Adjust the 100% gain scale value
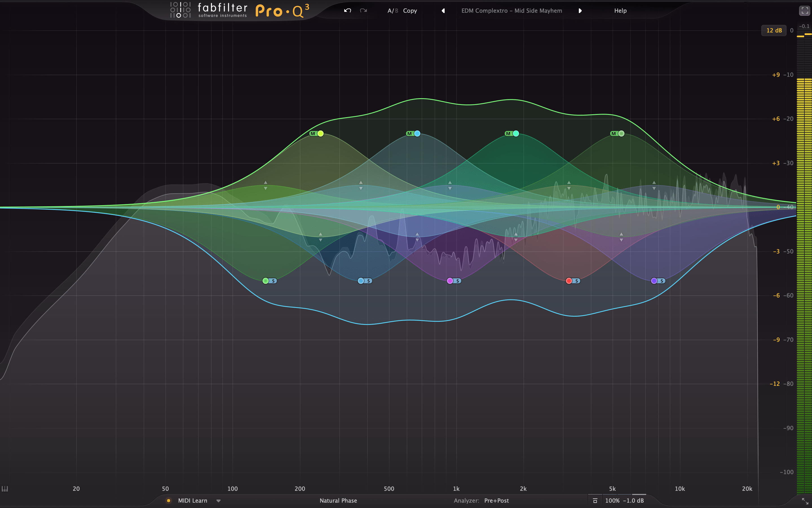This screenshot has width=812, height=508. pos(612,501)
